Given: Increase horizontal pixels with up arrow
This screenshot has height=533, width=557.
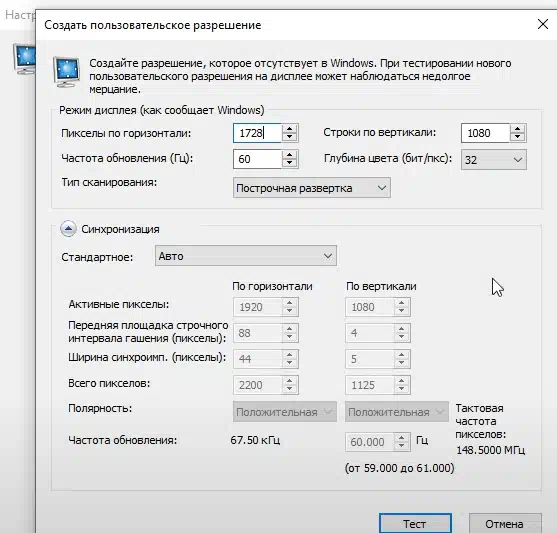Looking at the screenshot, I should 290,129.
